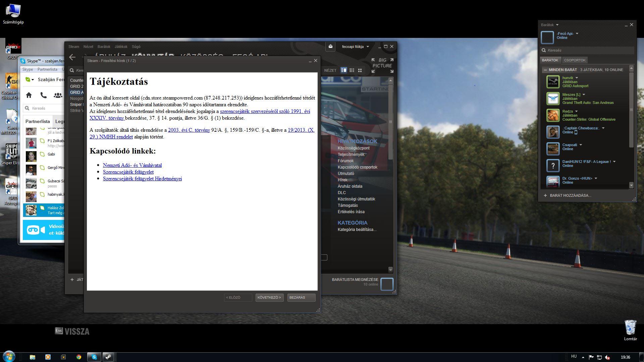
Task: Open Játékok menu in Steam
Action: (121, 47)
